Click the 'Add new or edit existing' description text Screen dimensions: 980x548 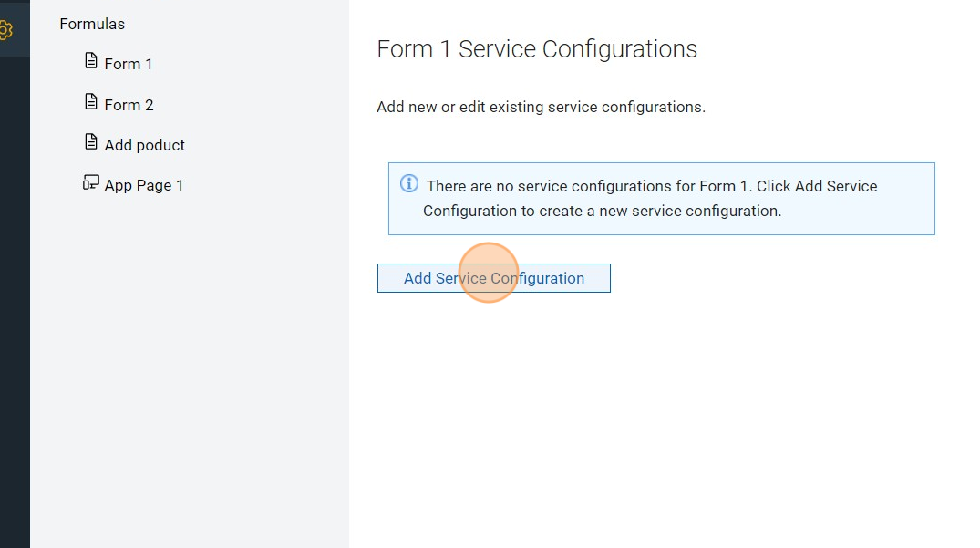point(541,107)
